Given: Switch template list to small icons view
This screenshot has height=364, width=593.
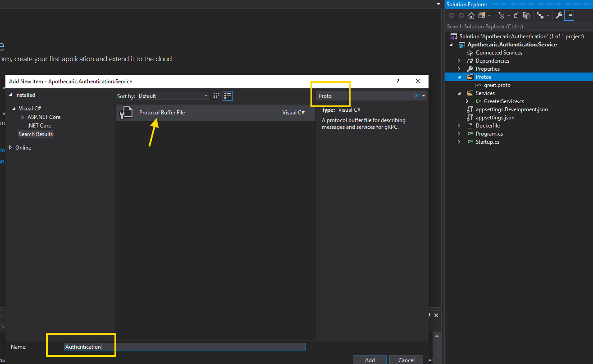Looking at the screenshot, I should click(216, 96).
